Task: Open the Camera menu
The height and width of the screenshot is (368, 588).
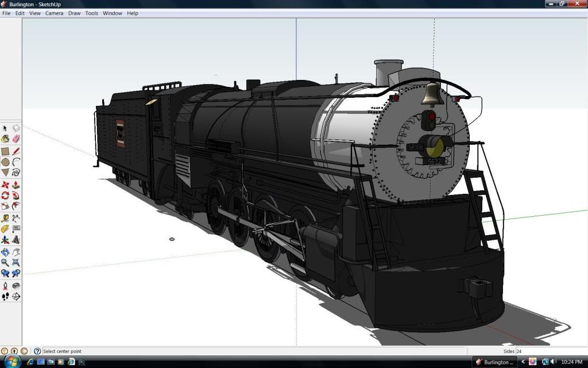Action: pos(55,13)
